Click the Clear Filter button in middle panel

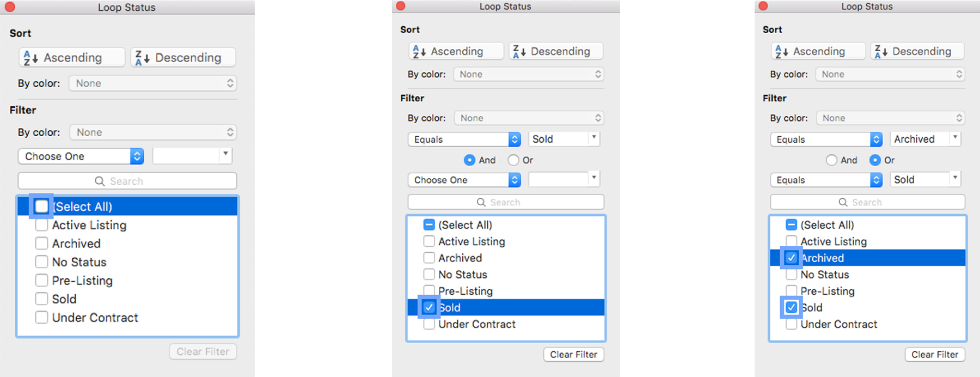pos(573,354)
